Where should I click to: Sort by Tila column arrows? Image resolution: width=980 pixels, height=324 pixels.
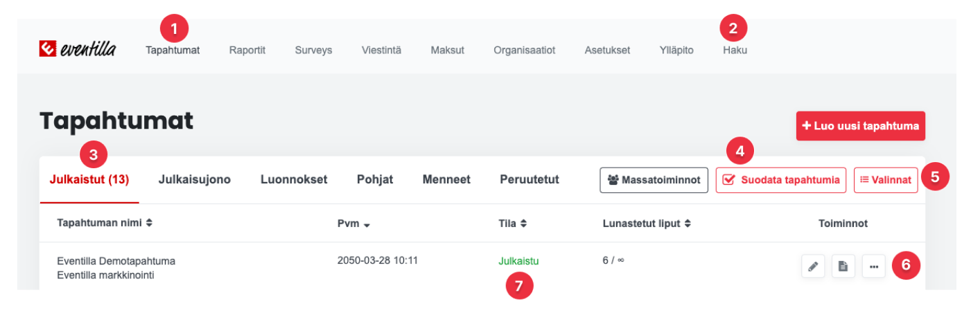524,224
